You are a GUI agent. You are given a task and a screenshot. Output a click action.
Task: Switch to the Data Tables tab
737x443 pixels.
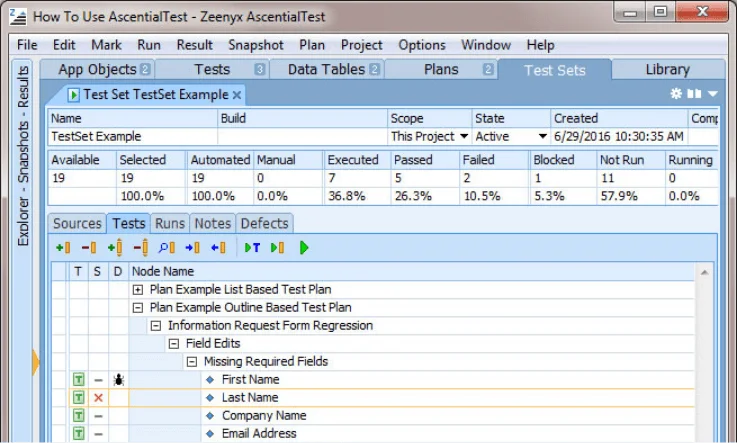[x=327, y=70]
